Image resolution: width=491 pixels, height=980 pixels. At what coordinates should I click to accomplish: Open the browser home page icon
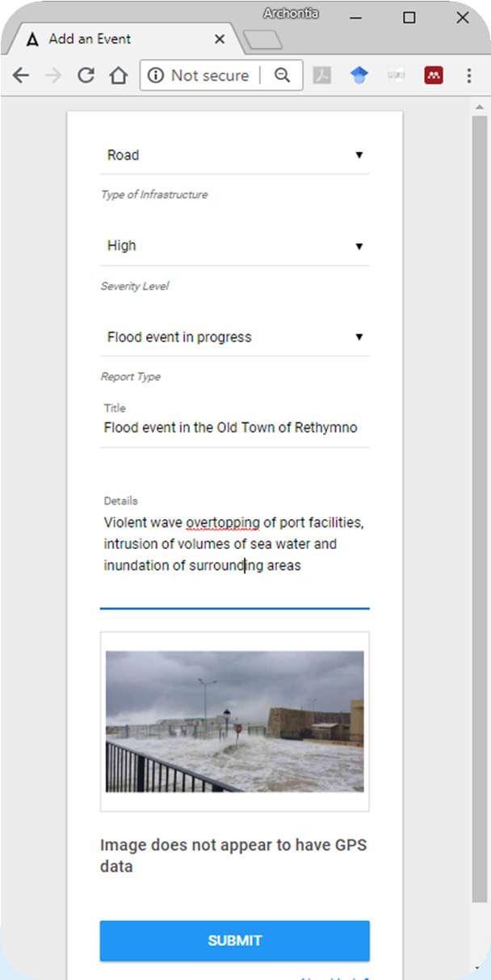[x=119, y=75]
